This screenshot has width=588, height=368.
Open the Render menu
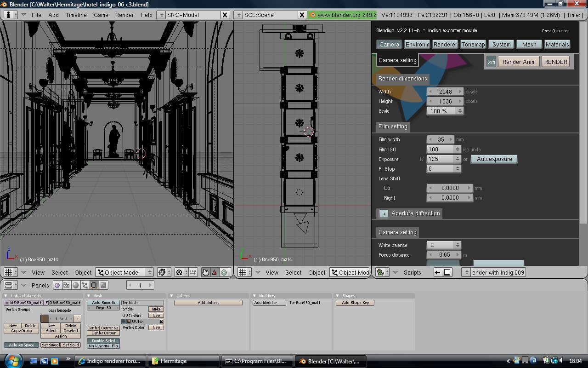(124, 15)
